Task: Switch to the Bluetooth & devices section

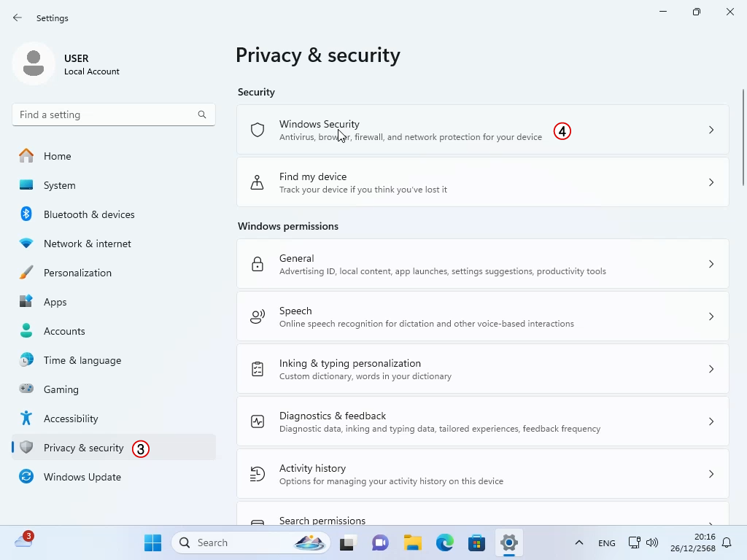Action: pos(89,214)
